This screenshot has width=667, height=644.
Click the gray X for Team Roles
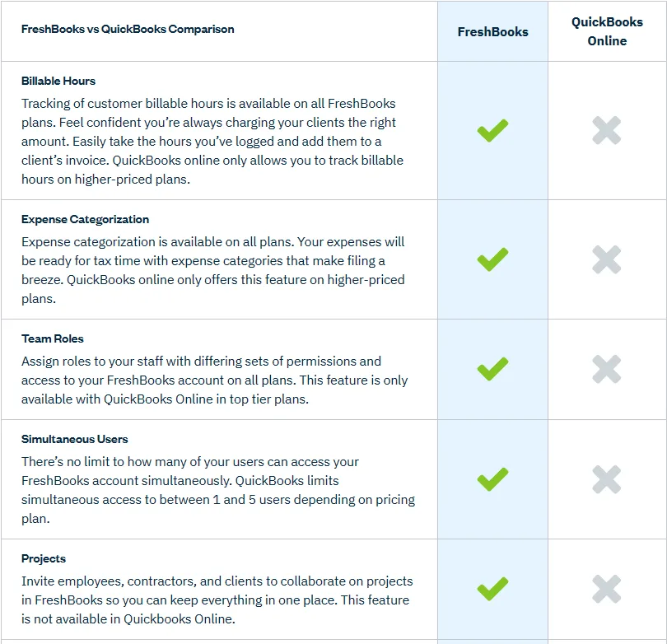tap(607, 369)
